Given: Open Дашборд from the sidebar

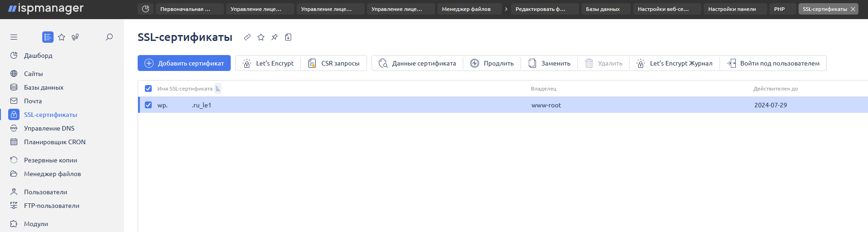Looking at the screenshot, I should pyautogui.click(x=38, y=55).
